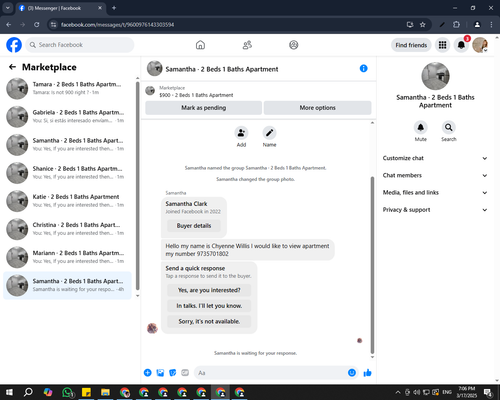Attach a photo file icon
Viewport: 500px width, 400px height.
tap(160, 373)
